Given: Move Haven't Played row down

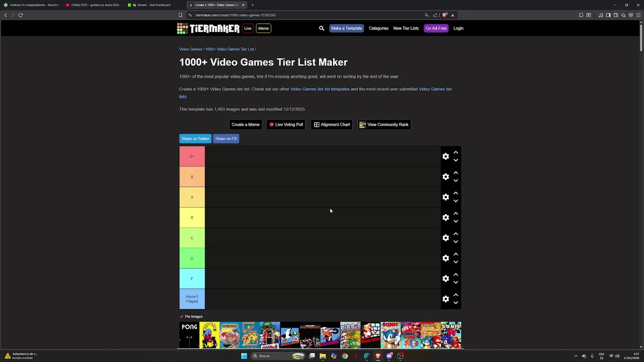Looking at the screenshot, I should 456,303.
